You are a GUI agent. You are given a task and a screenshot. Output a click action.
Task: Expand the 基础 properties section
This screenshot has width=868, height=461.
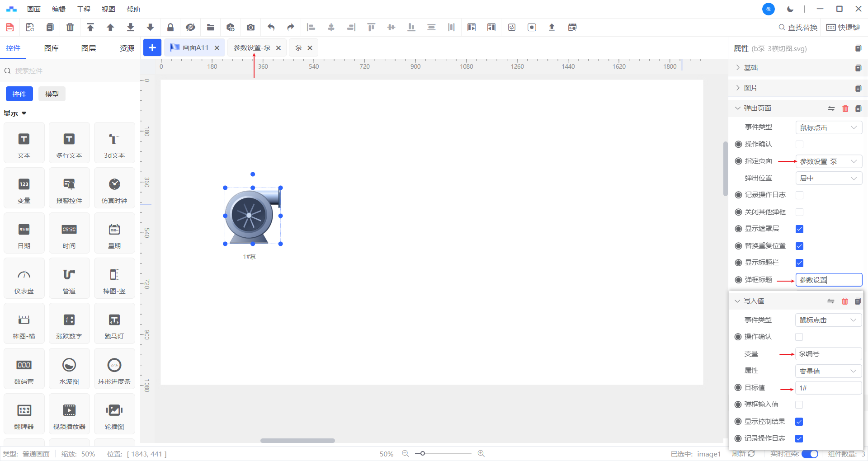[751, 68]
